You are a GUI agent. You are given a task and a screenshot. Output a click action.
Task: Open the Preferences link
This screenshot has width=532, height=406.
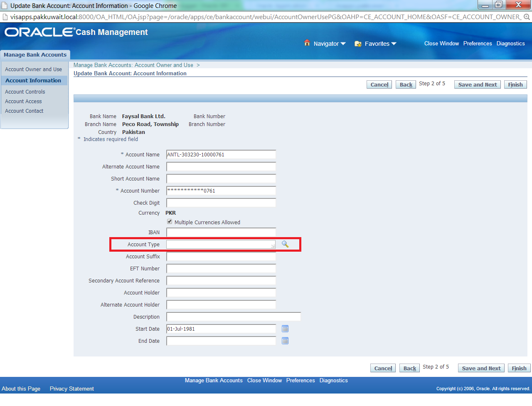(478, 43)
